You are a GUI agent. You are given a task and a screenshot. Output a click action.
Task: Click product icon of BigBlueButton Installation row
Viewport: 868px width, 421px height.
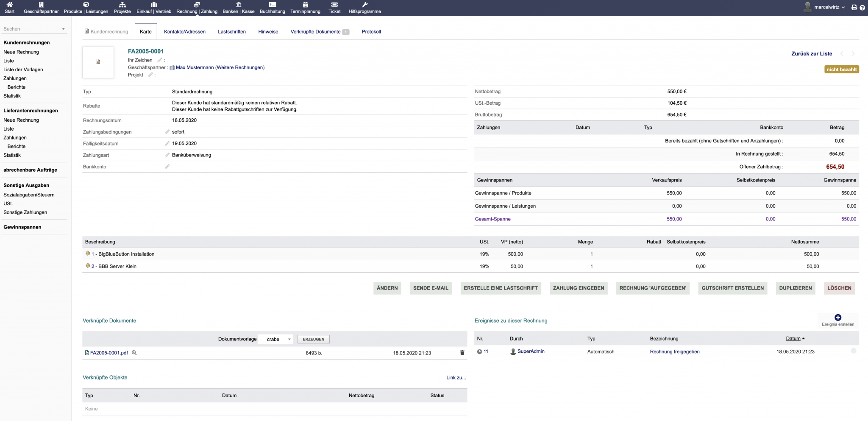pyautogui.click(x=88, y=254)
